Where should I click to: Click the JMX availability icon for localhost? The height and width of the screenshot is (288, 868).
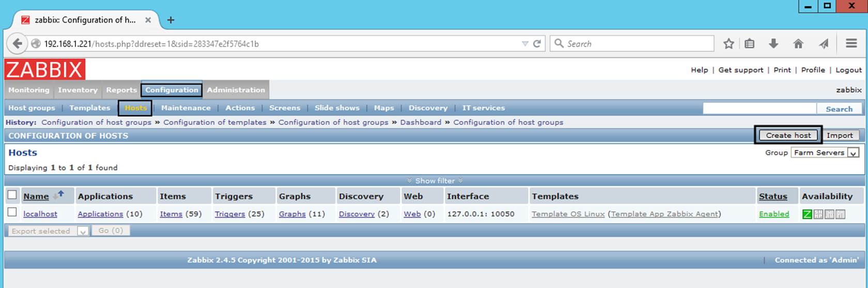pyautogui.click(x=829, y=214)
